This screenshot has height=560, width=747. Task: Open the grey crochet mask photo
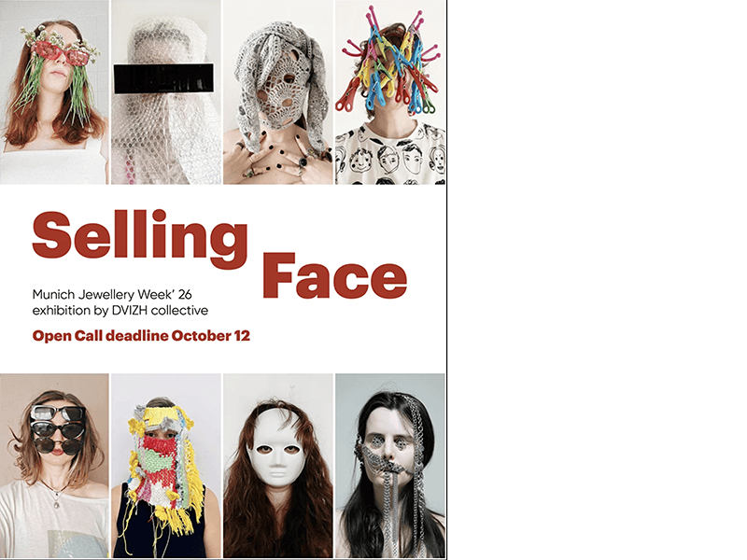[x=278, y=91]
